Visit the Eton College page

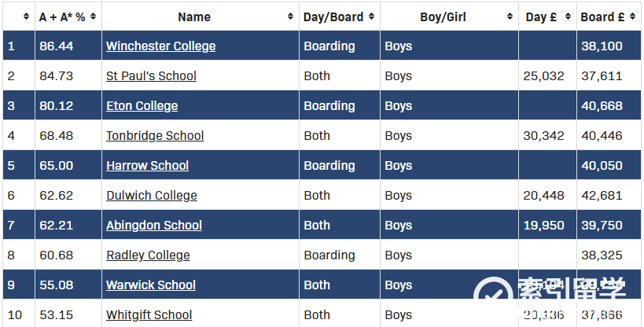[x=142, y=106]
